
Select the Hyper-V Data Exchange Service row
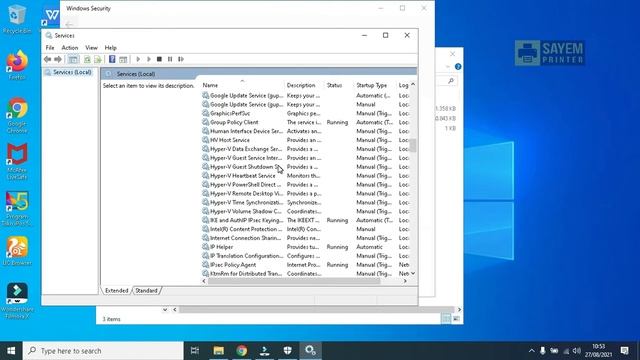click(x=306, y=149)
